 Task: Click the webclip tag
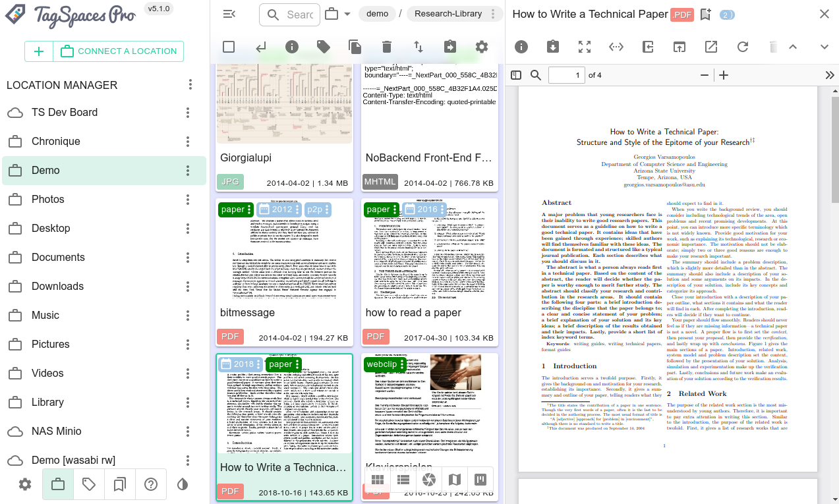[386, 364]
